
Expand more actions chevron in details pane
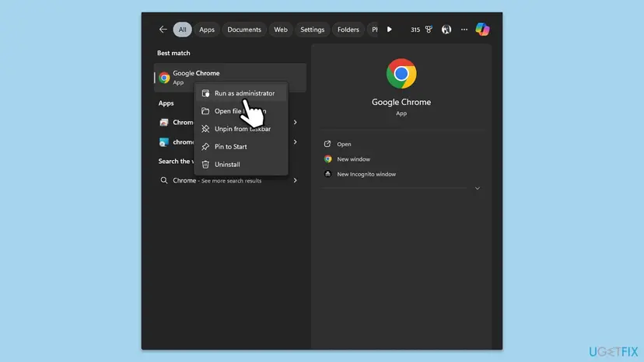point(478,189)
